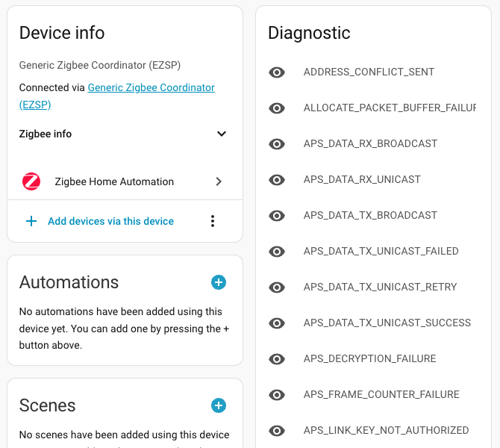Expand the Zigbee info section

pos(221,134)
